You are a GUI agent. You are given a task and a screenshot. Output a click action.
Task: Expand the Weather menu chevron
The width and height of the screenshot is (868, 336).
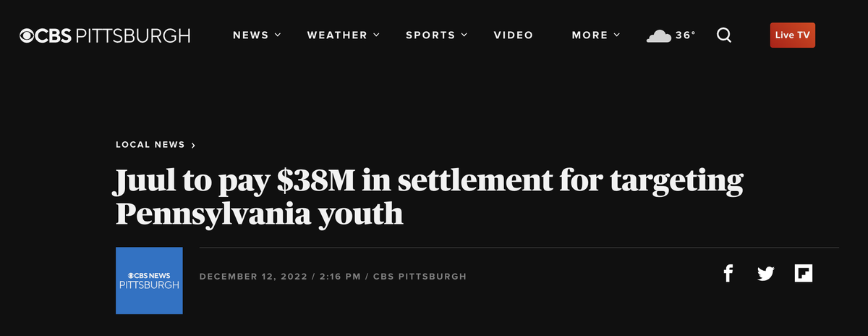click(x=376, y=35)
